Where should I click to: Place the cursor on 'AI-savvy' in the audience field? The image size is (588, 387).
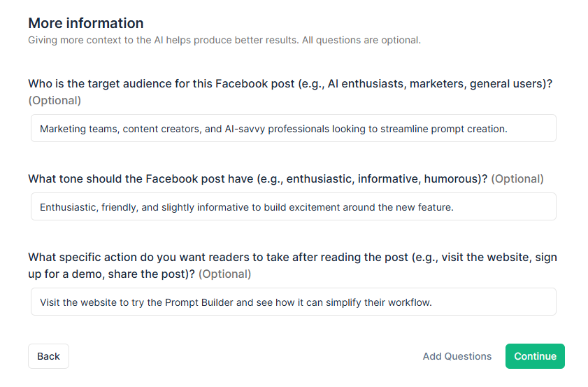pos(245,129)
